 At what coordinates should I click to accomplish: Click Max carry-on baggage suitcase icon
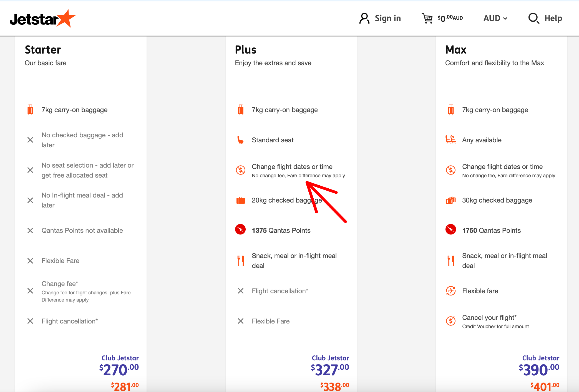click(451, 110)
